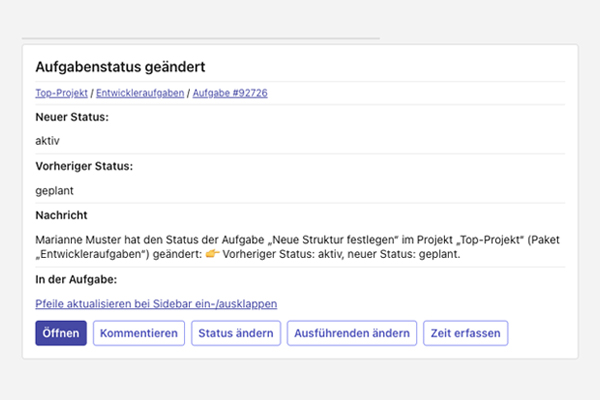
Task: Click the Aufgabenstatus geändert heading
Action: [120, 67]
